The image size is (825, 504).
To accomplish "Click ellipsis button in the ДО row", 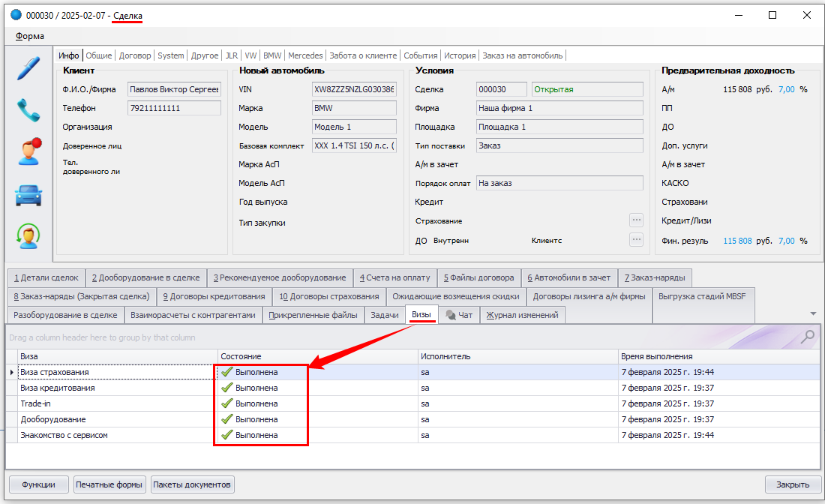I will (x=636, y=240).
